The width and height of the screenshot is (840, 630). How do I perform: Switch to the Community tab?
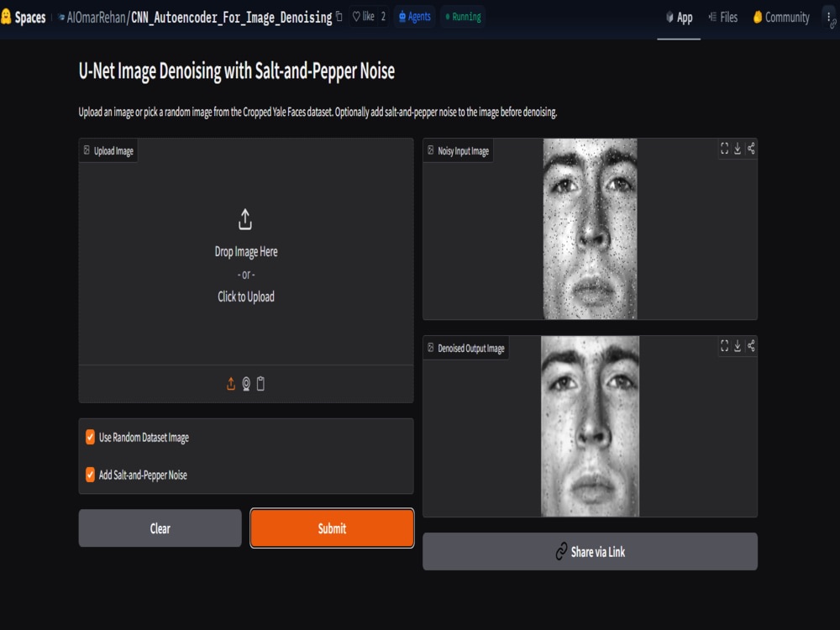point(781,17)
